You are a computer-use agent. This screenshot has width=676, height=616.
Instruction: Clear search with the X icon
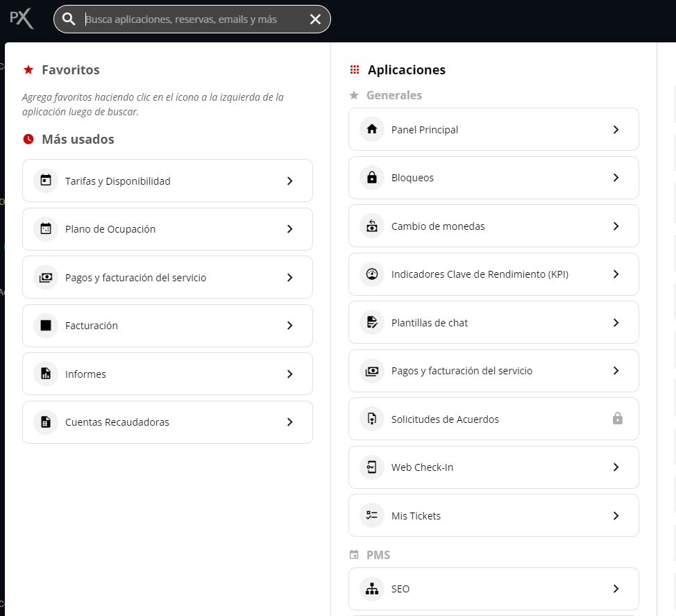pyautogui.click(x=315, y=19)
